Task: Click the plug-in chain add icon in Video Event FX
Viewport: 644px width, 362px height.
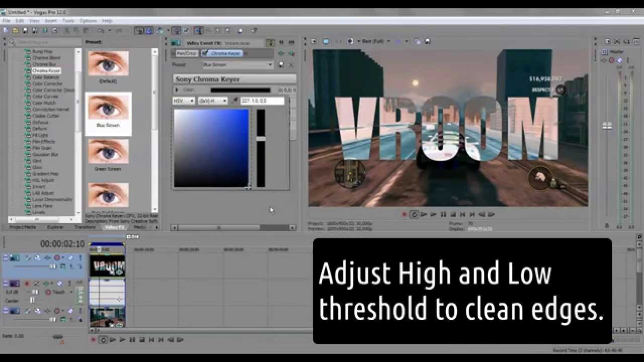Action: pos(281,53)
